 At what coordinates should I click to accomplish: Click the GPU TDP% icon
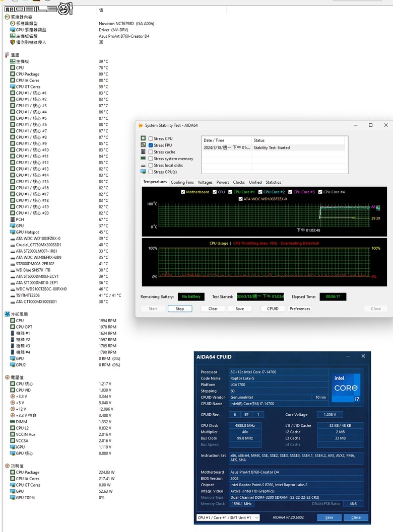(13, 498)
